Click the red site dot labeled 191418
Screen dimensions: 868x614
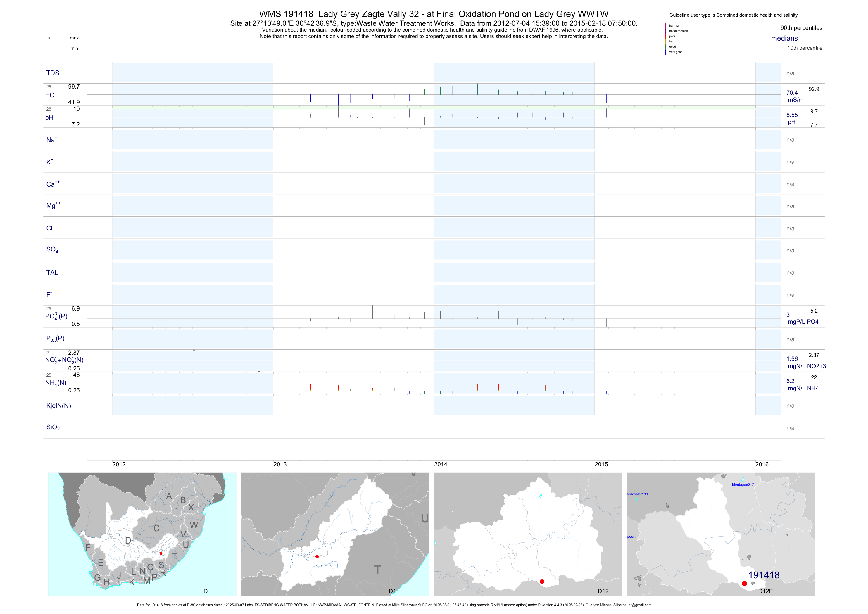[x=744, y=583]
